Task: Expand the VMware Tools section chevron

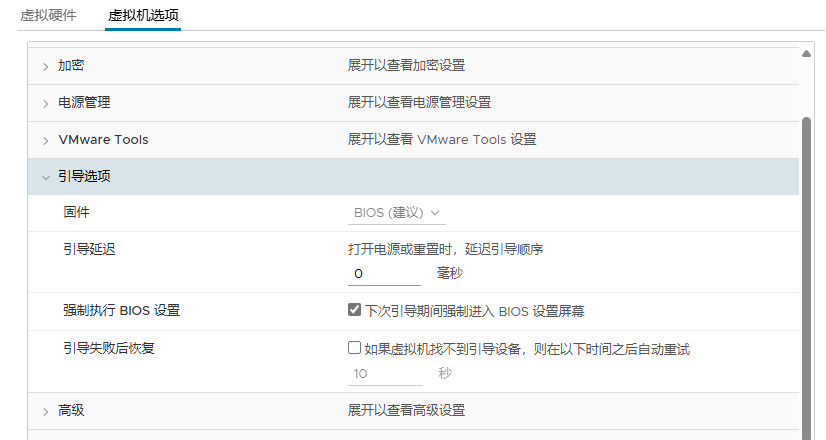Action: pos(45,140)
